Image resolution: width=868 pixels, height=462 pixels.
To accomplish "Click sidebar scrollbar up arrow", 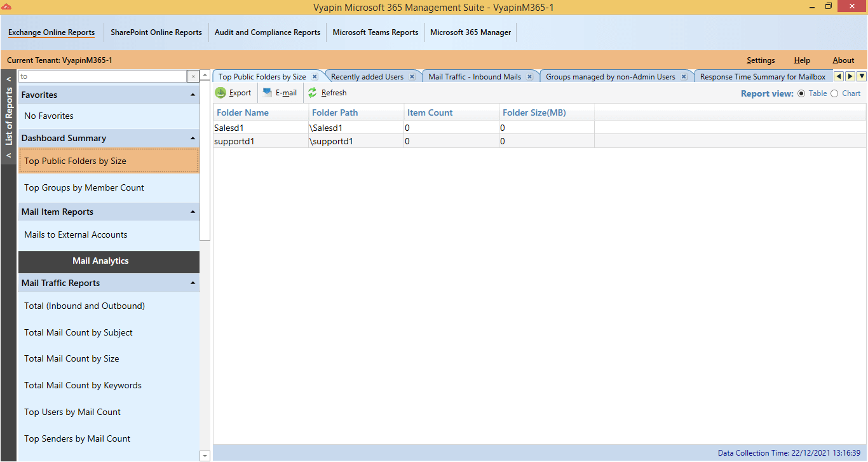I will (x=205, y=76).
